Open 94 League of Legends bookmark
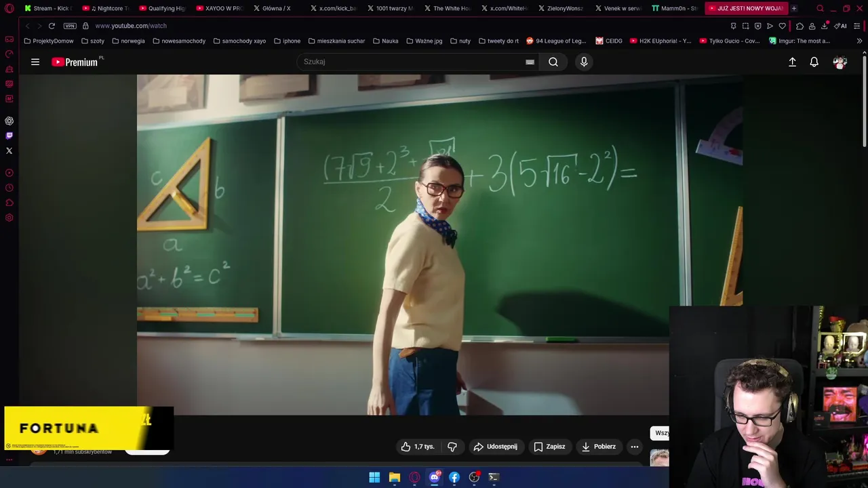Screen dimensions: 868x488 coord(556,41)
